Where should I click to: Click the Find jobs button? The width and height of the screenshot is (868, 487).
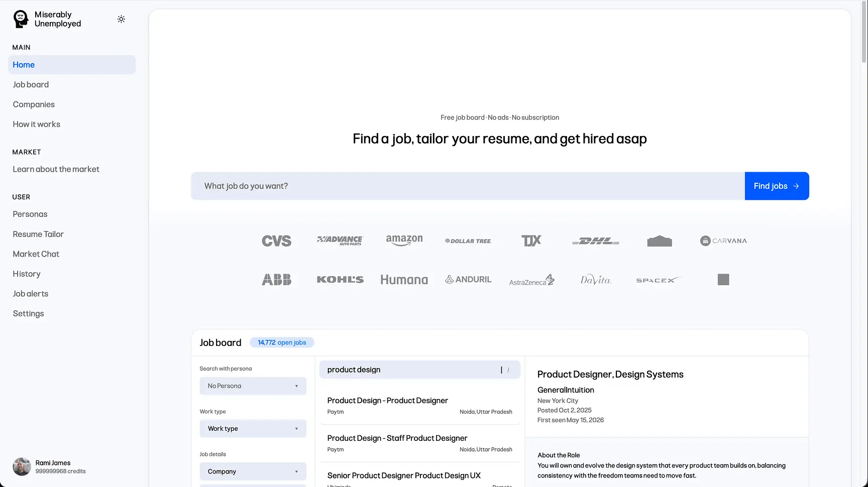coord(777,186)
